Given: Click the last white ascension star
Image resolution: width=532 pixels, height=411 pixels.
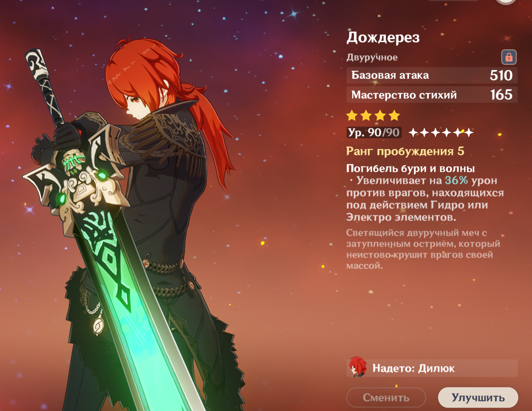Looking at the screenshot, I should point(468,133).
